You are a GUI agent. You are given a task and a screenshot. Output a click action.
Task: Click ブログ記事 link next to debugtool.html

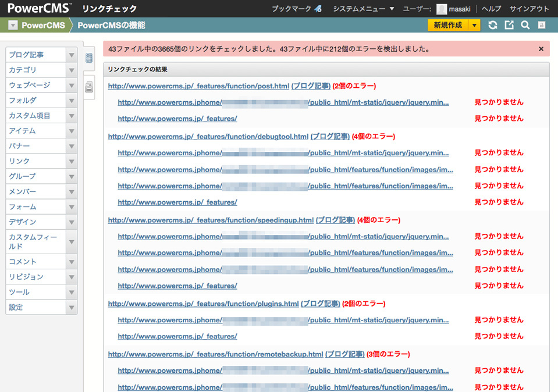tap(330, 137)
